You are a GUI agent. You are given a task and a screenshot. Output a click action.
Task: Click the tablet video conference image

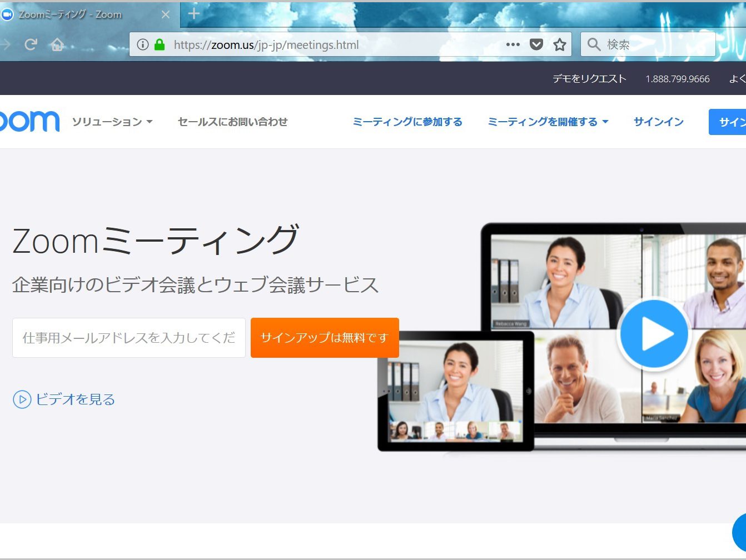pos(456,391)
